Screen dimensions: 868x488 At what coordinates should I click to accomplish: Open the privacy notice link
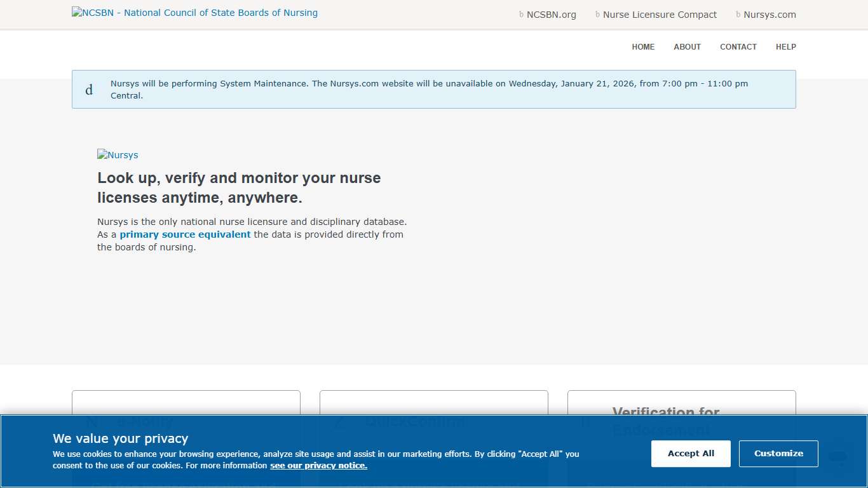pos(318,465)
